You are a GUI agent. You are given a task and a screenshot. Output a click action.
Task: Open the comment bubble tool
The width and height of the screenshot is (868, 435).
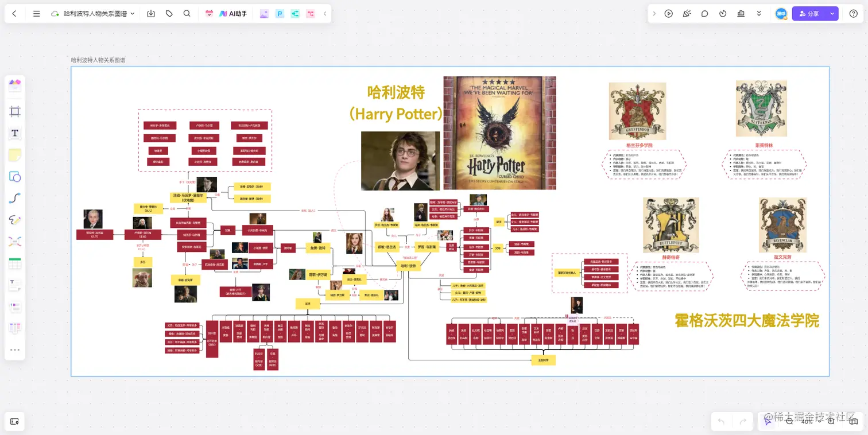click(705, 14)
